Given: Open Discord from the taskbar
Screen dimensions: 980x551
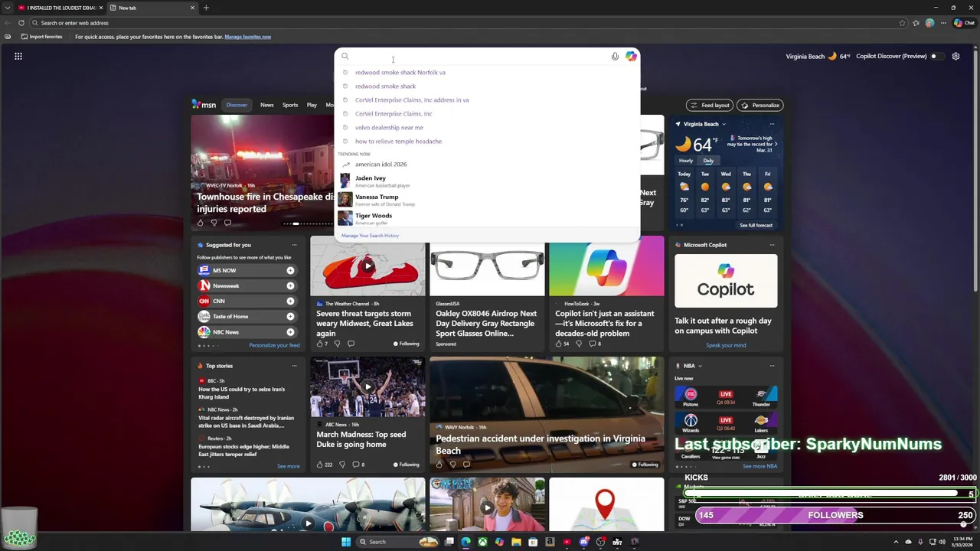Looking at the screenshot, I should point(584,542).
